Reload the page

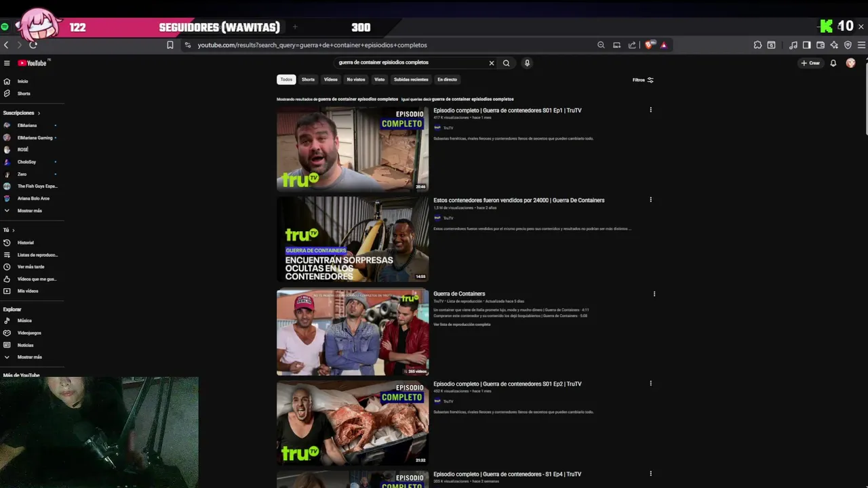click(x=33, y=45)
